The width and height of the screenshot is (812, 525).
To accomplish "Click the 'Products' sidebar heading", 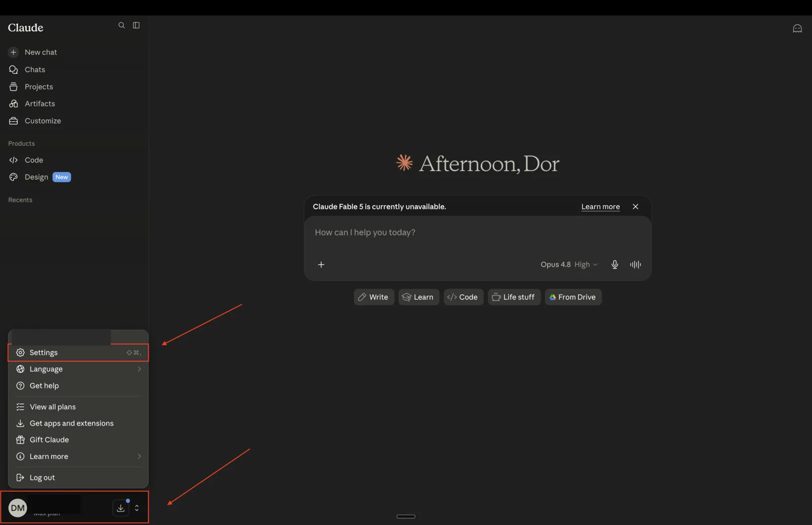I will pos(21,144).
